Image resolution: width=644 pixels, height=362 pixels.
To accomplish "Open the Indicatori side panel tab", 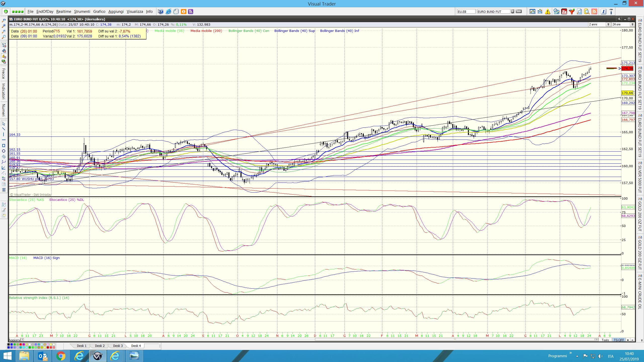I will click(4, 91).
